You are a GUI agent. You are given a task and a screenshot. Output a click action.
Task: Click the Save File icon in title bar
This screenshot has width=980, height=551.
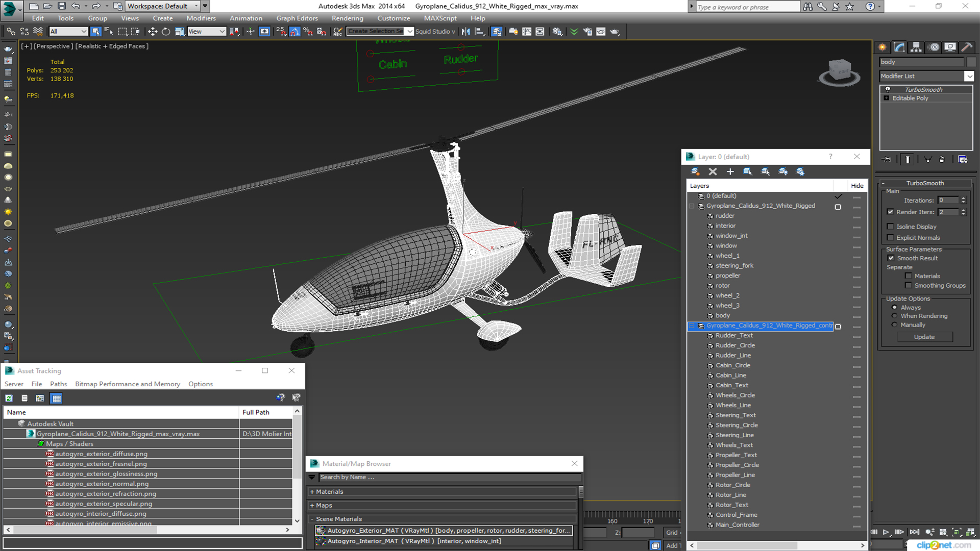pos(61,6)
